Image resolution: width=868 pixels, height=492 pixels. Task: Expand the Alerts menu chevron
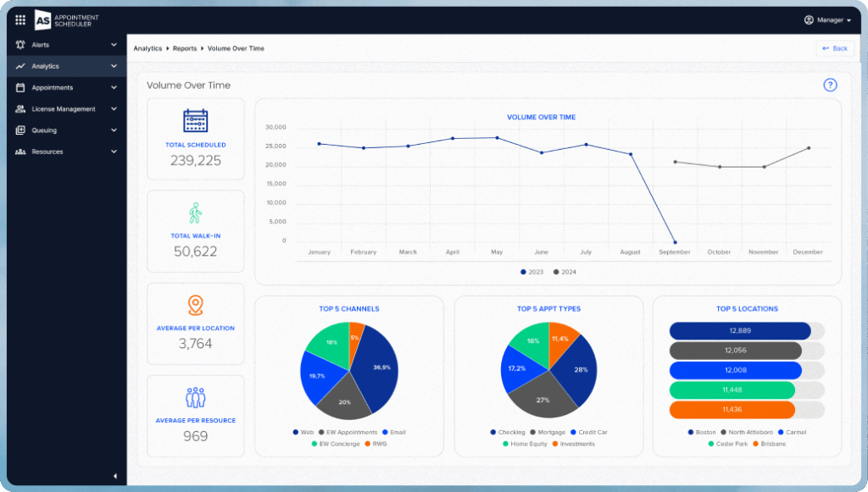(114, 45)
